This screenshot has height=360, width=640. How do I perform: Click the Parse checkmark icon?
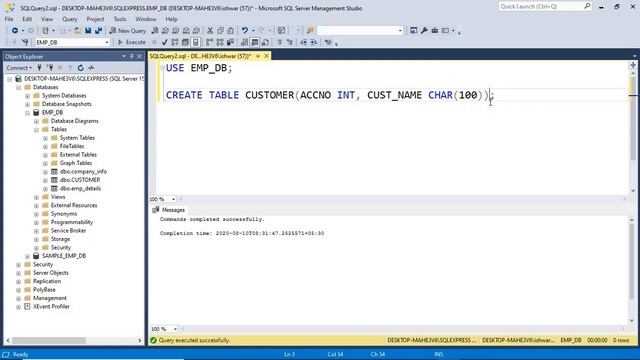click(164, 42)
